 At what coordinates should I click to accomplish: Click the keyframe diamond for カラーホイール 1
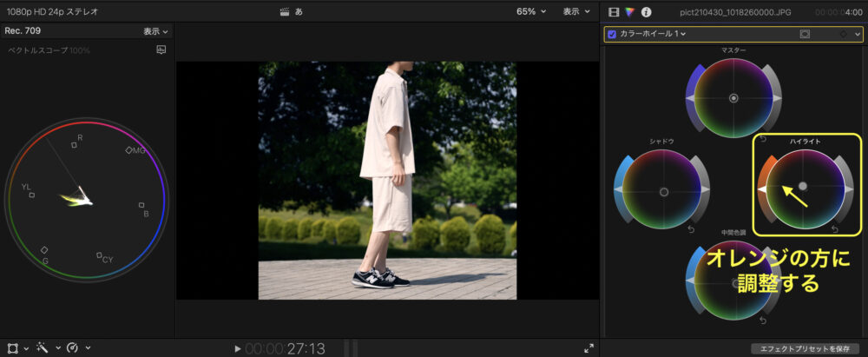tap(843, 34)
